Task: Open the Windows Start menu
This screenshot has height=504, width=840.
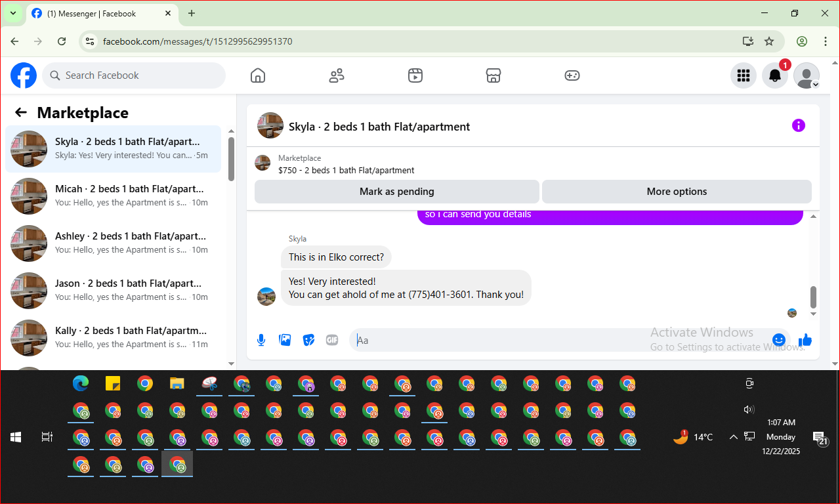Action: point(16,436)
